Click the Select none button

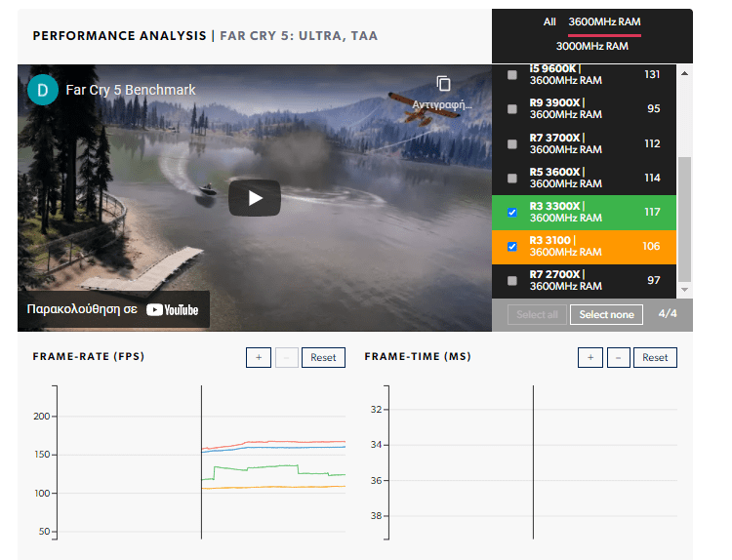606,314
